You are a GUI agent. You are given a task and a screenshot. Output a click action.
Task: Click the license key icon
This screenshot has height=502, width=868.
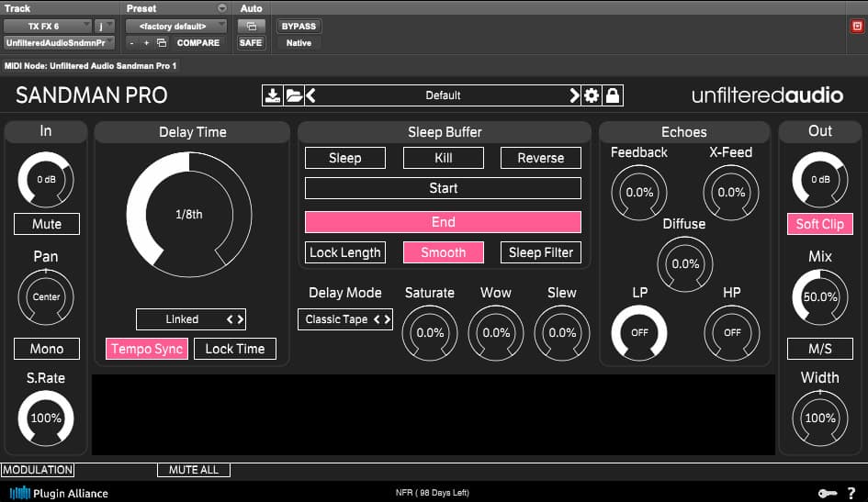coord(828,493)
